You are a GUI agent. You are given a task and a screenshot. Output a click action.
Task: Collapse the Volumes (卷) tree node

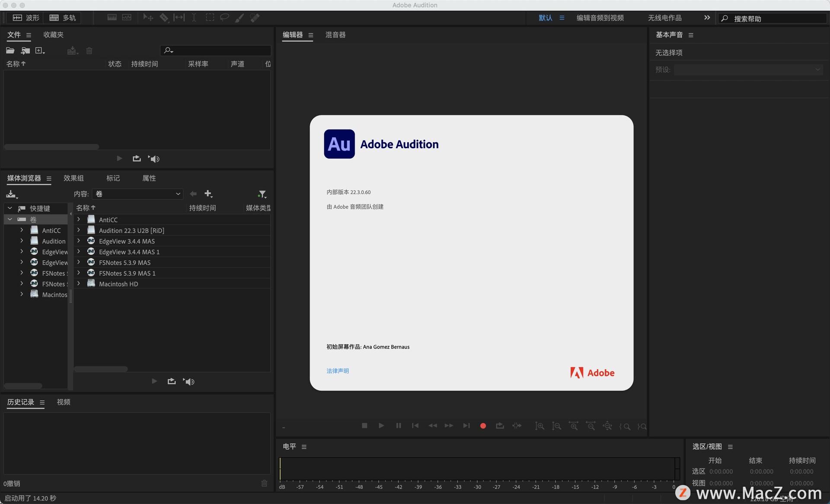pos(10,219)
